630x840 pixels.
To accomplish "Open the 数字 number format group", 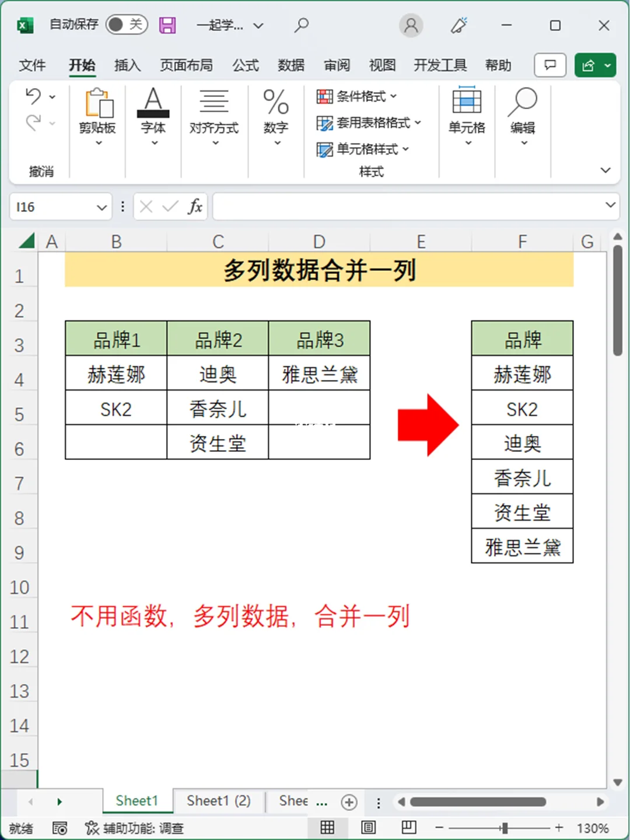I will (276, 117).
